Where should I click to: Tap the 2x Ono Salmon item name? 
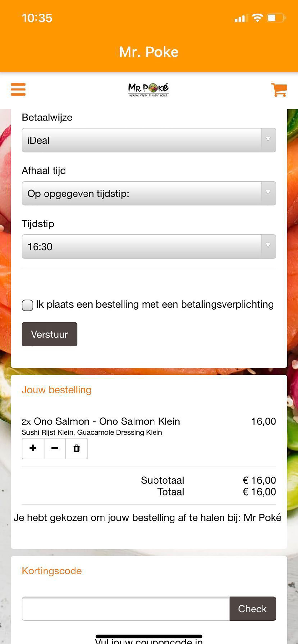tap(101, 421)
